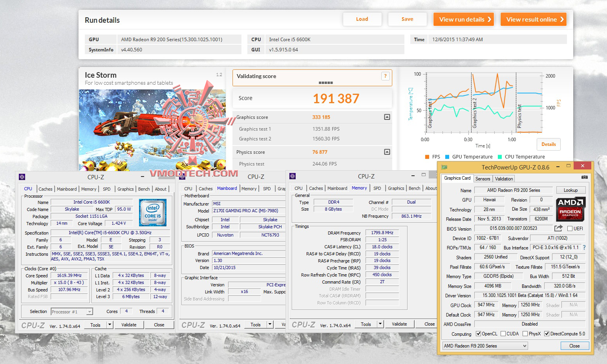Click the Intel Core i5 logo in CPU-Z
607x364 pixels.
[x=153, y=212]
